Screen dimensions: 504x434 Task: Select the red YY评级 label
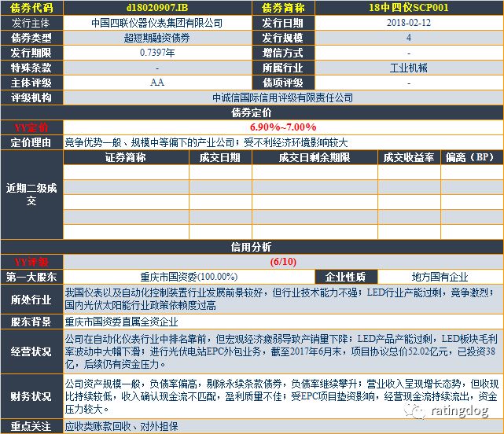click(x=31, y=262)
